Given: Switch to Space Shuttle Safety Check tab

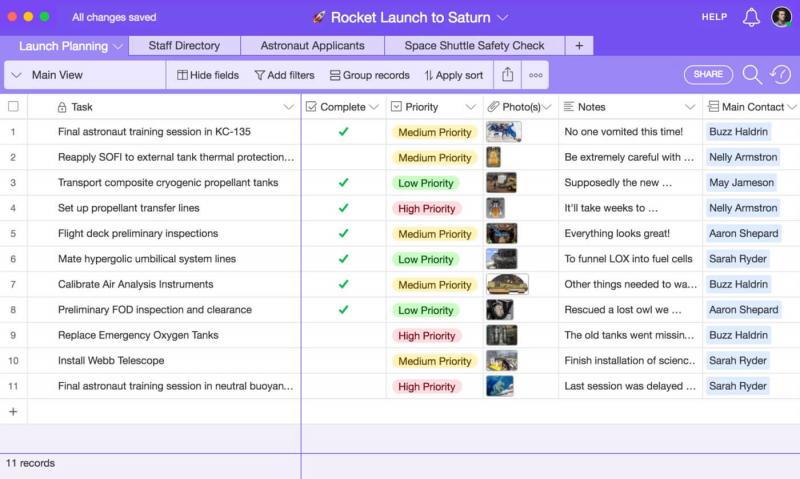Looking at the screenshot, I should (x=474, y=45).
